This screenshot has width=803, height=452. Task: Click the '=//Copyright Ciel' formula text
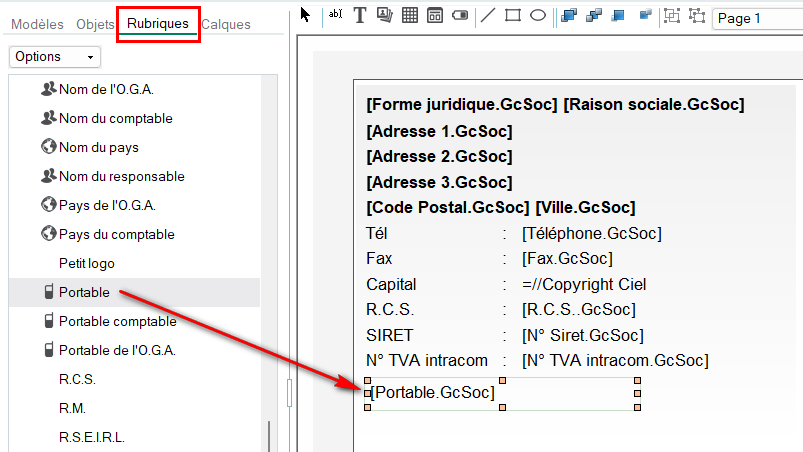584,284
